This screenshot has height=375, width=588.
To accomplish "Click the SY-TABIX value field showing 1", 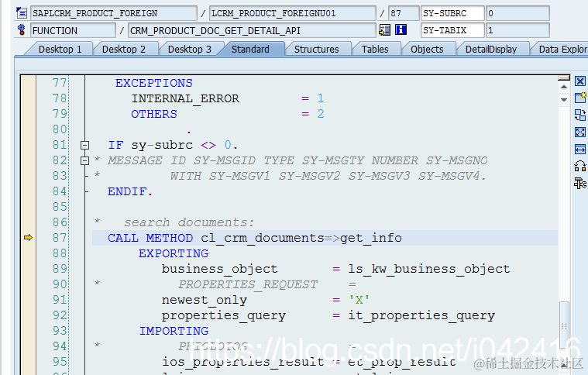I will pyautogui.click(x=518, y=31).
